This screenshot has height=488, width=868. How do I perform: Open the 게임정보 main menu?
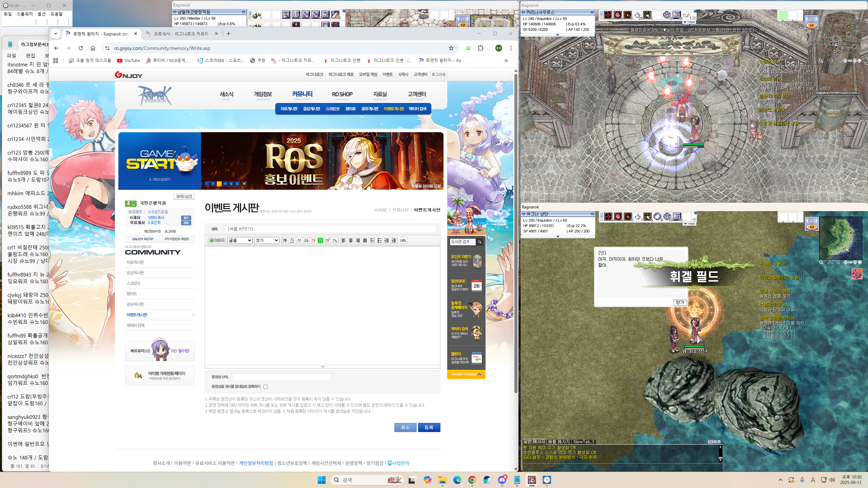coord(263,95)
